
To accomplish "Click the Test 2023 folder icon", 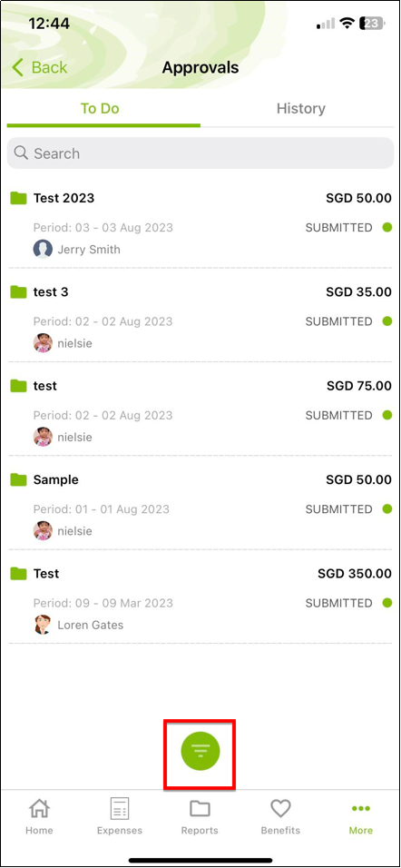I will 19,198.
